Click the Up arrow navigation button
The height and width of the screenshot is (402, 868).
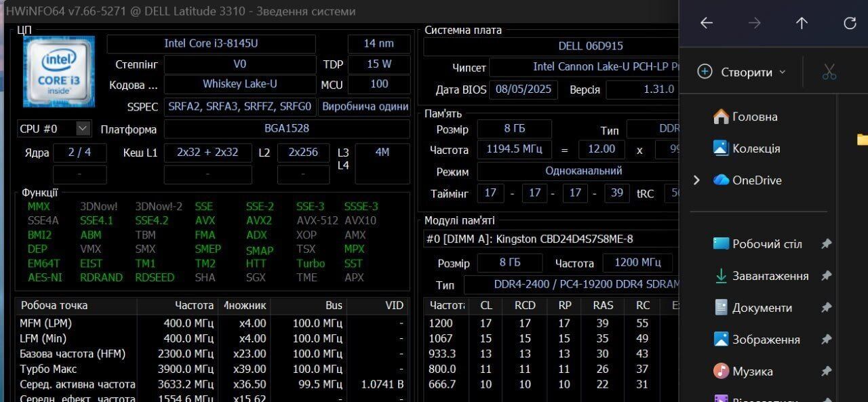coord(802,23)
